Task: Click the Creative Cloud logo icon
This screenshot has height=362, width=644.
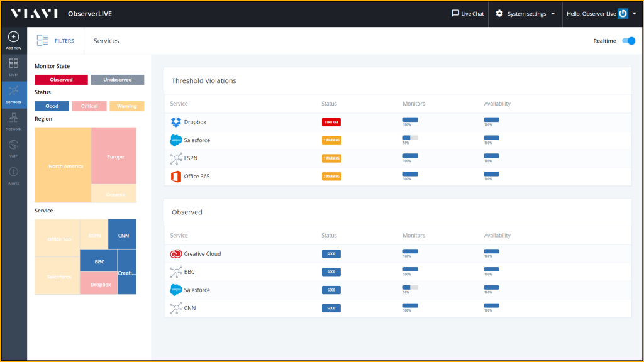Action: (x=176, y=254)
